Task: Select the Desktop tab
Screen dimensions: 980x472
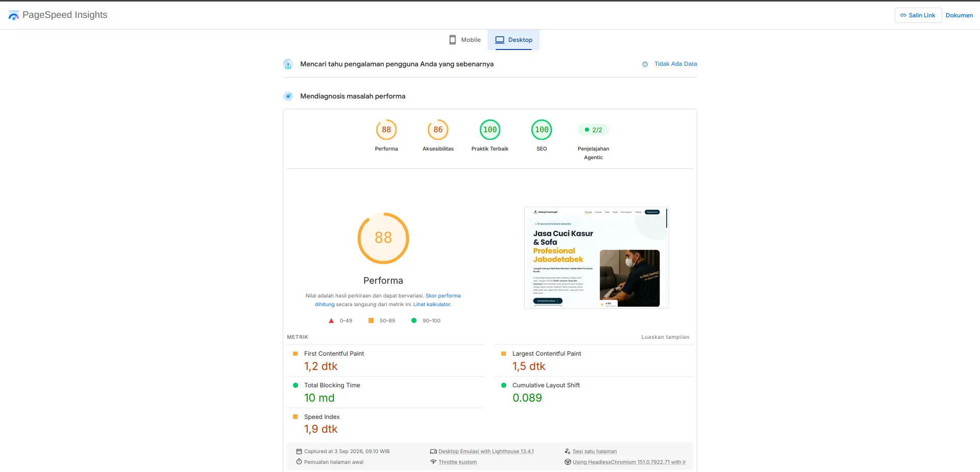Action: (x=513, y=40)
